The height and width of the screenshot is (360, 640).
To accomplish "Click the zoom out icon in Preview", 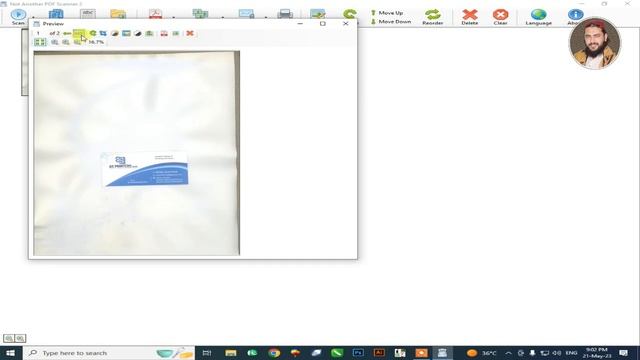I will tap(77, 42).
